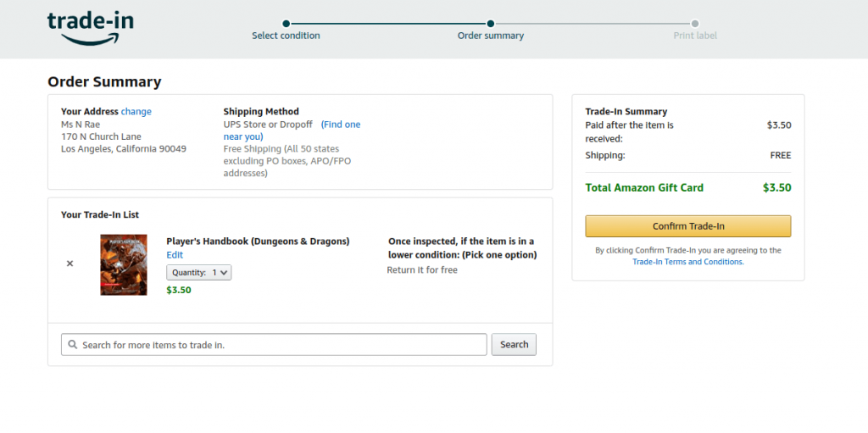Open Trade-In Terms and Conditions link
The height and width of the screenshot is (433, 868).
point(687,262)
